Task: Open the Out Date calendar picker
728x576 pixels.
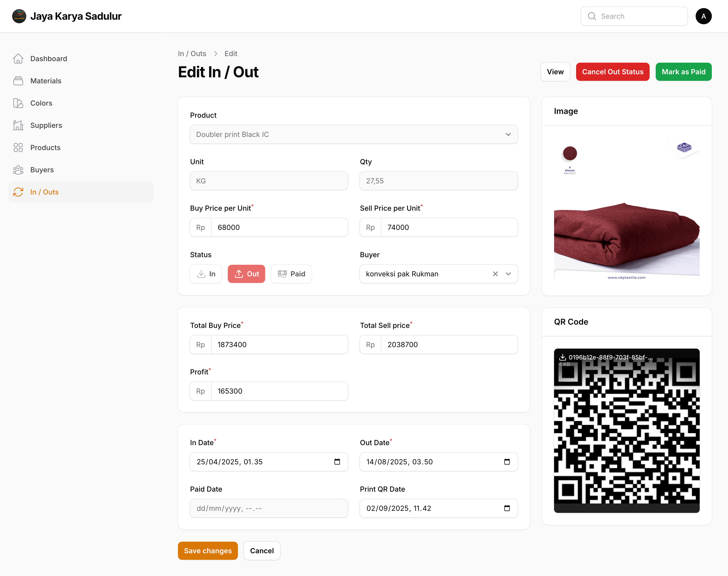Action: 507,462
